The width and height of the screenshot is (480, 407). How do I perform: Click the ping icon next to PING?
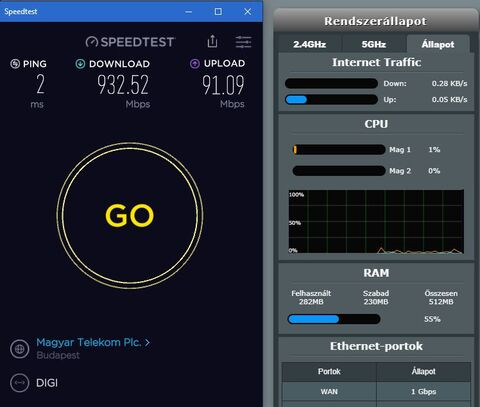[x=15, y=63]
